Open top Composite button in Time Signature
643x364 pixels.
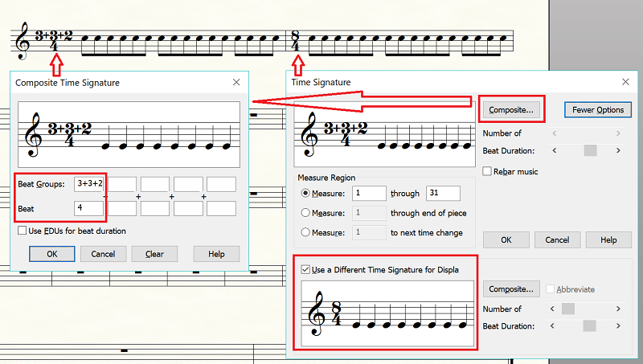click(x=511, y=109)
